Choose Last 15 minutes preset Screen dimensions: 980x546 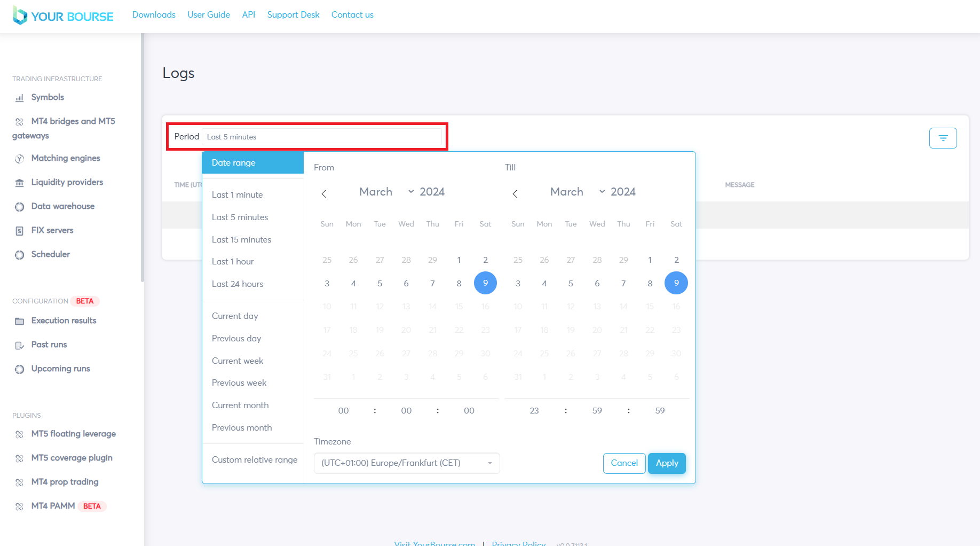(241, 239)
